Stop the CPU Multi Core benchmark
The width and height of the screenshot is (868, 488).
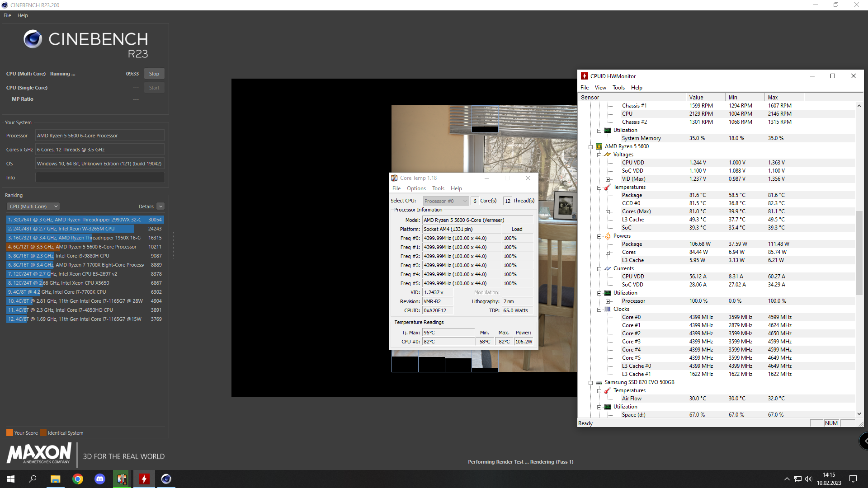[x=154, y=74]
